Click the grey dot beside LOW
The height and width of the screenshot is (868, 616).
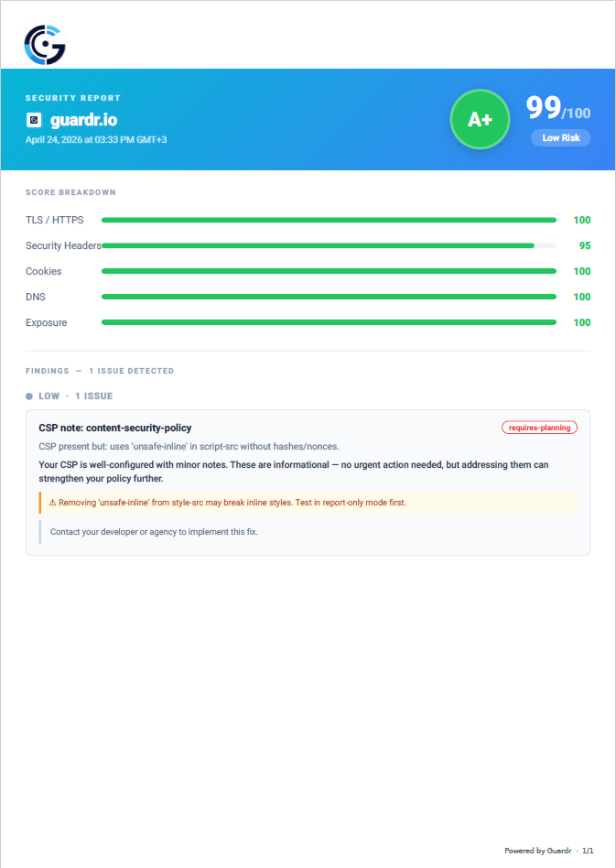(x=29, y=396)
